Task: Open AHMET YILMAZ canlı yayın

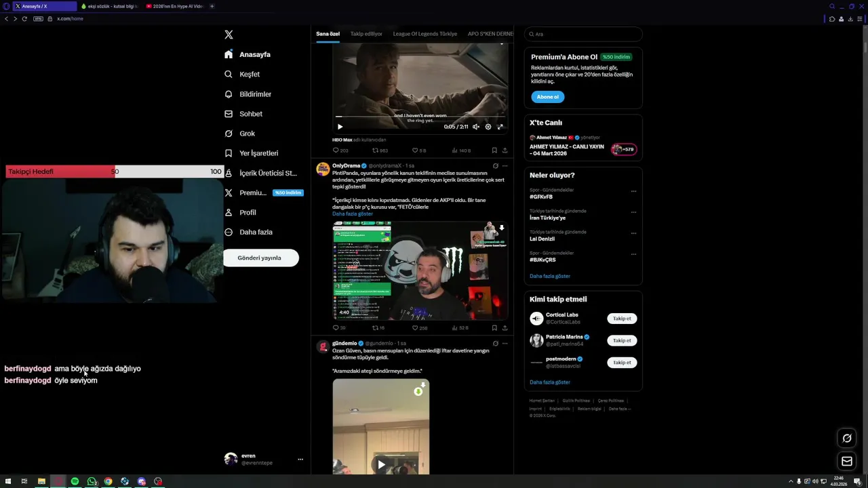Action: coord(583,146)
